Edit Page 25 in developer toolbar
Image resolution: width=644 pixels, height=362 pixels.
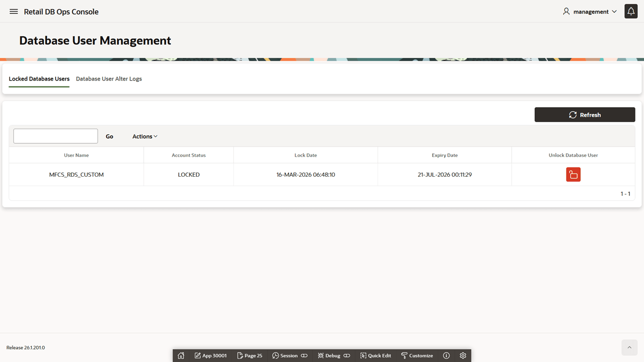click(250, 355)
